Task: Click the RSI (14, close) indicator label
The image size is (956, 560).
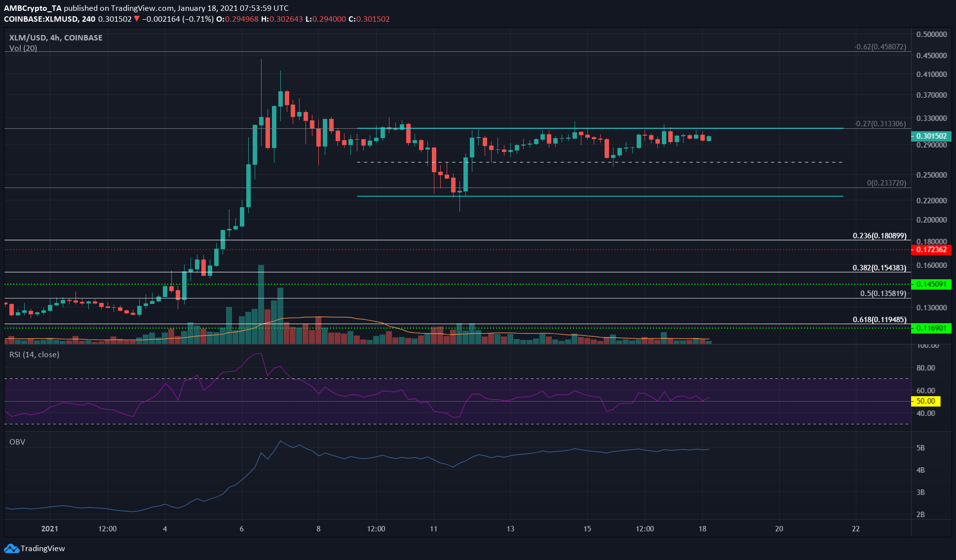Action: coord(35,354)
